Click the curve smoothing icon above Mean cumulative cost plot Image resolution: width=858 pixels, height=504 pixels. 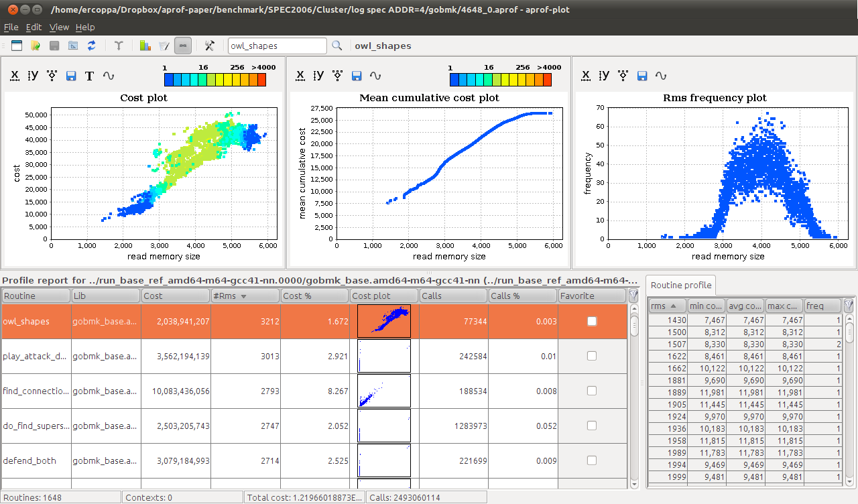coord(375,76)
